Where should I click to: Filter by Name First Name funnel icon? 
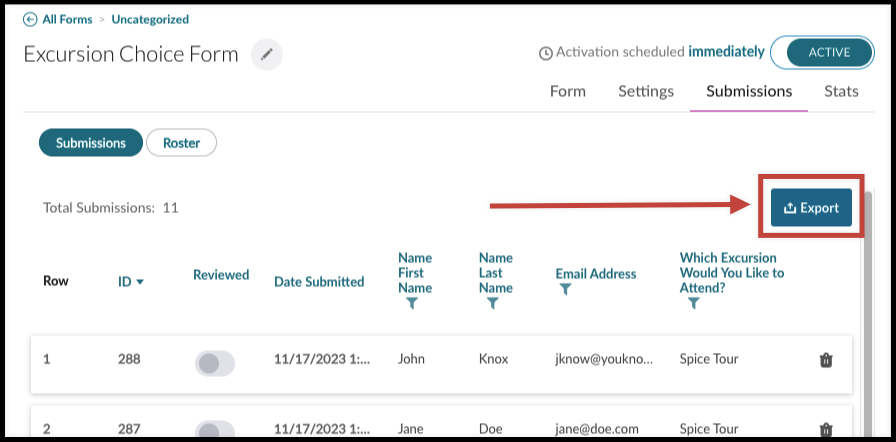(x=411, y=304)
